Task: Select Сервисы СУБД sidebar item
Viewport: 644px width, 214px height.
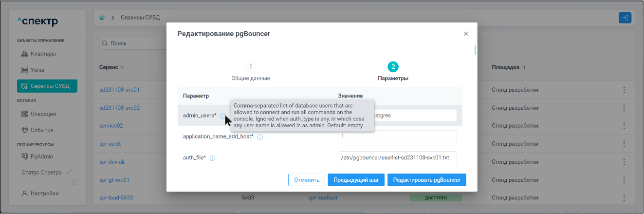Action: pyautogui.click(x=47, y=86)
